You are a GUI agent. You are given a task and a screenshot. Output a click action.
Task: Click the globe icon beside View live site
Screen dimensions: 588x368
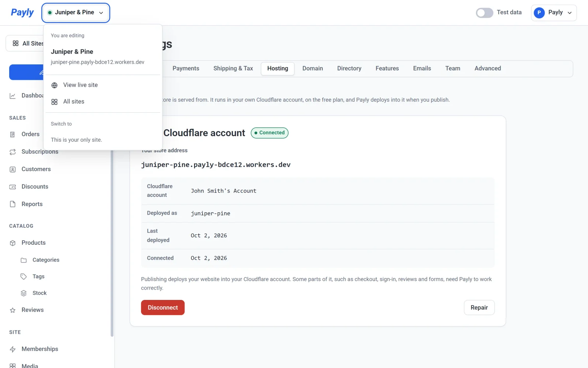pos(54,85)
